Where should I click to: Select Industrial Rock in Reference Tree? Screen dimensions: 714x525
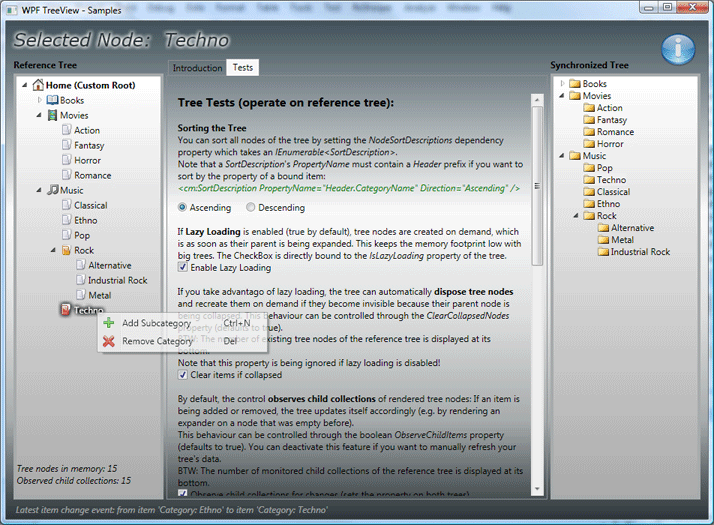click(x=117, y=280)
